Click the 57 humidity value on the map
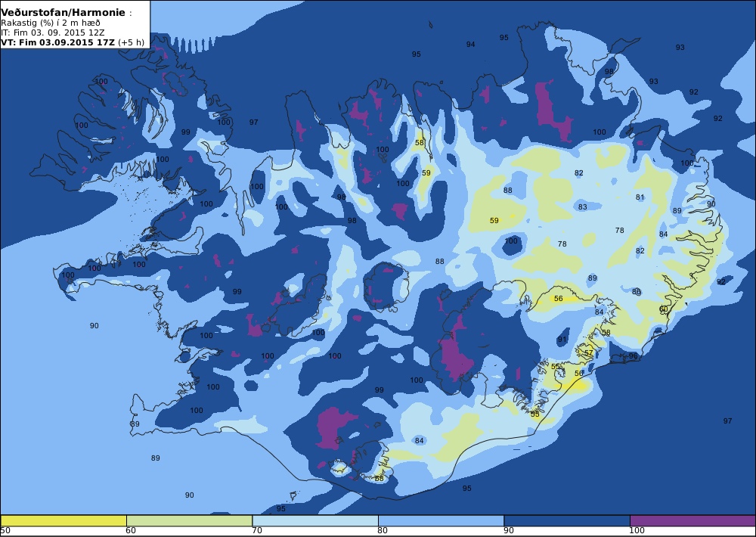 pyautogui.click(x=589, y=352)
